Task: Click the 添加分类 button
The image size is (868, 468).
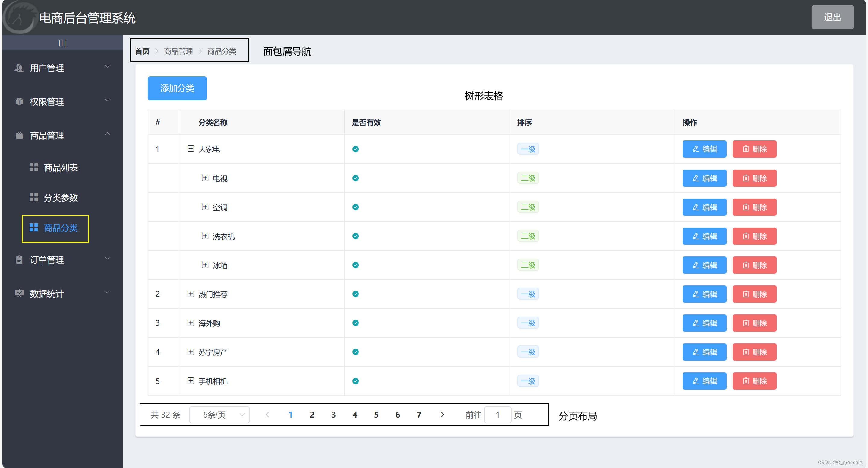Action: [x=177, y=88]
